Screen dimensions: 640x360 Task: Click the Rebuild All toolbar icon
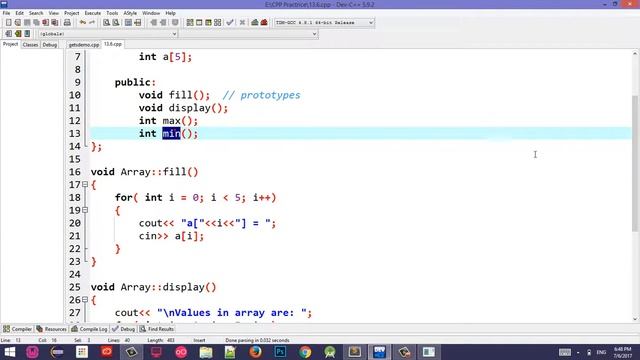point(218,22)
